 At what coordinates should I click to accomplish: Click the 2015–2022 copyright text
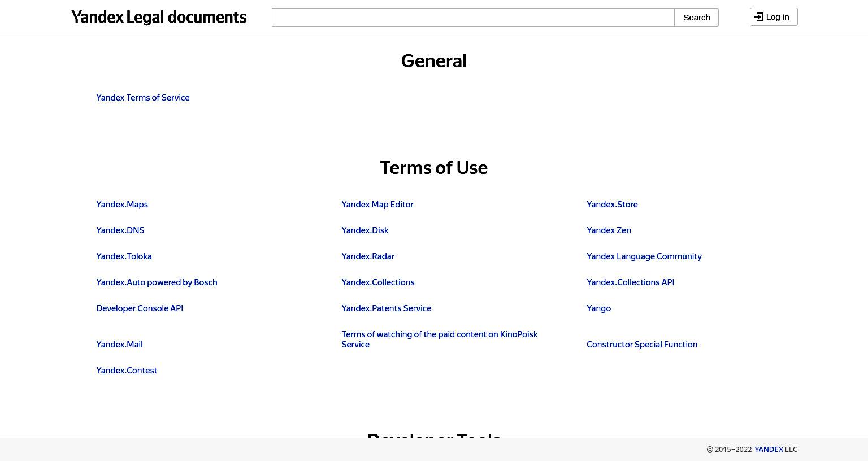click(x=729, y=450)
